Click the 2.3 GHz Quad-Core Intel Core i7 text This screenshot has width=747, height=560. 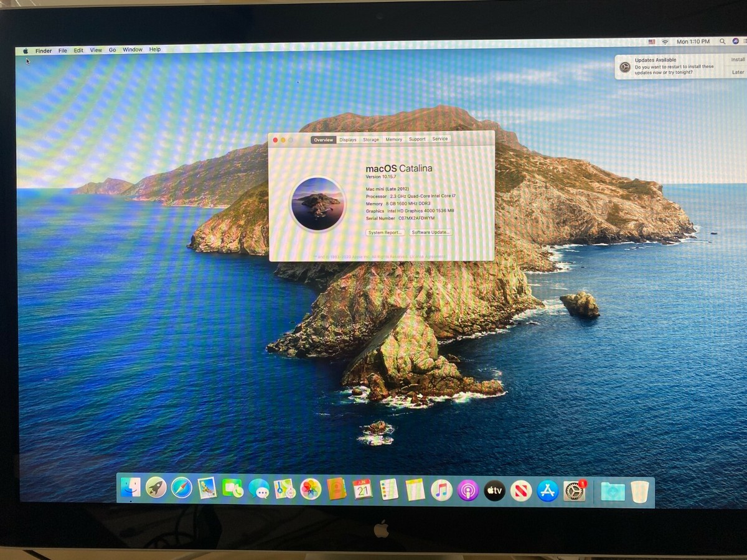pyautogui.click(x=423, y=196)
